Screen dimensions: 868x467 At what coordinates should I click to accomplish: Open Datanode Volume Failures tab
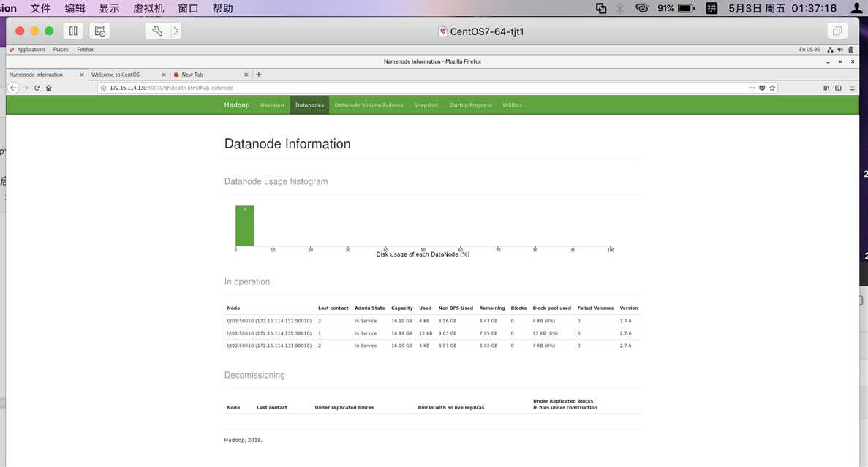click(x=369, y=105)
